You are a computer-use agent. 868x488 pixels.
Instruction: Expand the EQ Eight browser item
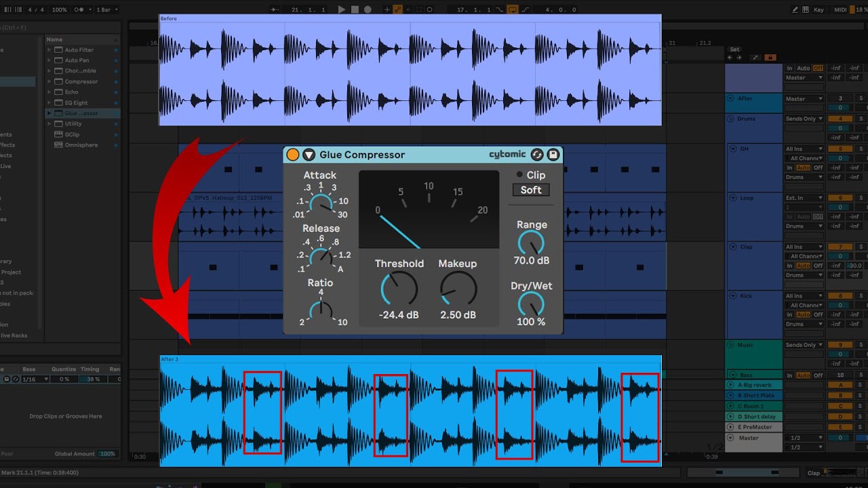50,102
